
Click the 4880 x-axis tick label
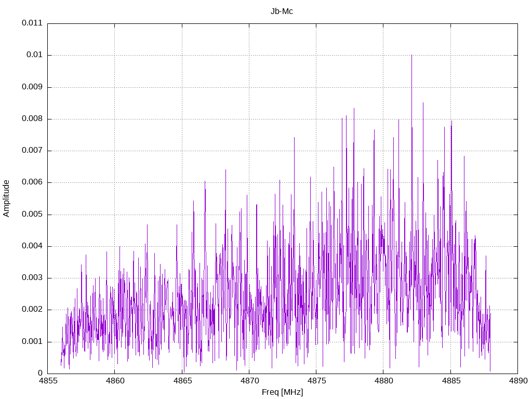click(x=383, y=381)
